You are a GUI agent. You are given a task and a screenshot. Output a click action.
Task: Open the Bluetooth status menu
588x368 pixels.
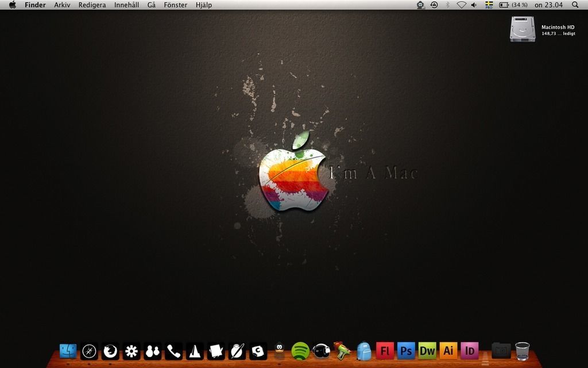[447, 5]
